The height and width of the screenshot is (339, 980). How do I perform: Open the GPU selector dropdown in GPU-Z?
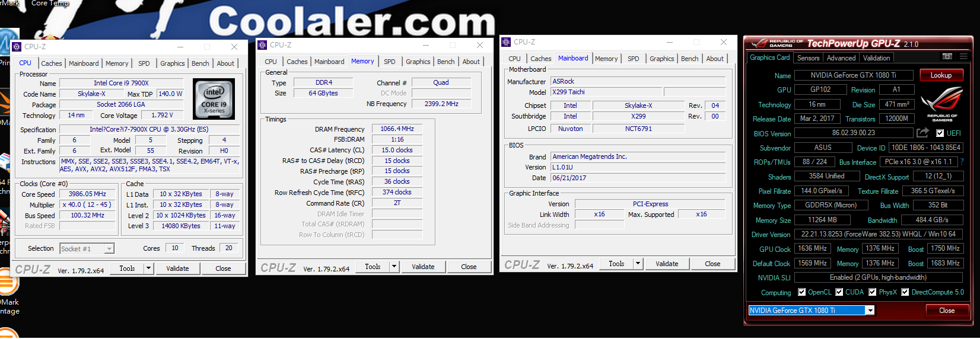tap(870, 311)
